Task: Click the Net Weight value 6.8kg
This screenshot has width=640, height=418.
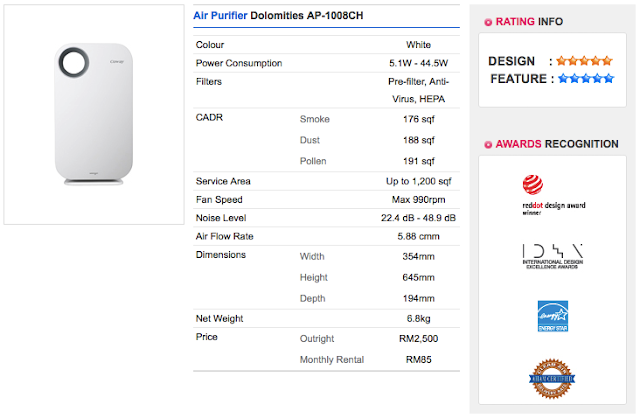Action: click(418, 318)
